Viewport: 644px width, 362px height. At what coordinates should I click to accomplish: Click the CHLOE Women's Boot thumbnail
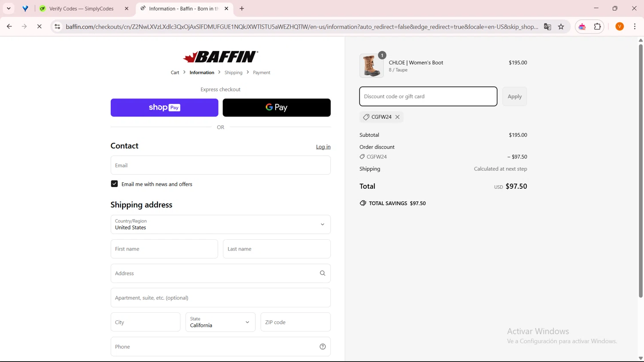click(371, 66)
